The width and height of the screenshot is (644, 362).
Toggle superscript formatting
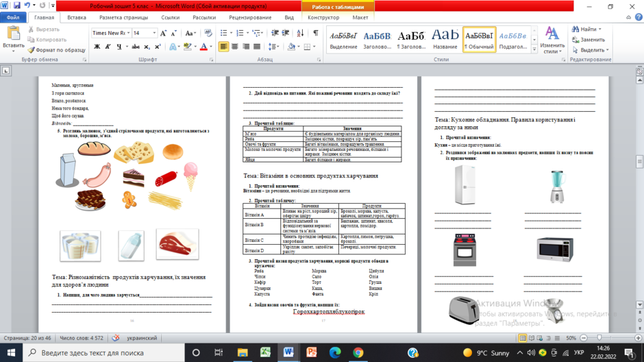point(158,47)
